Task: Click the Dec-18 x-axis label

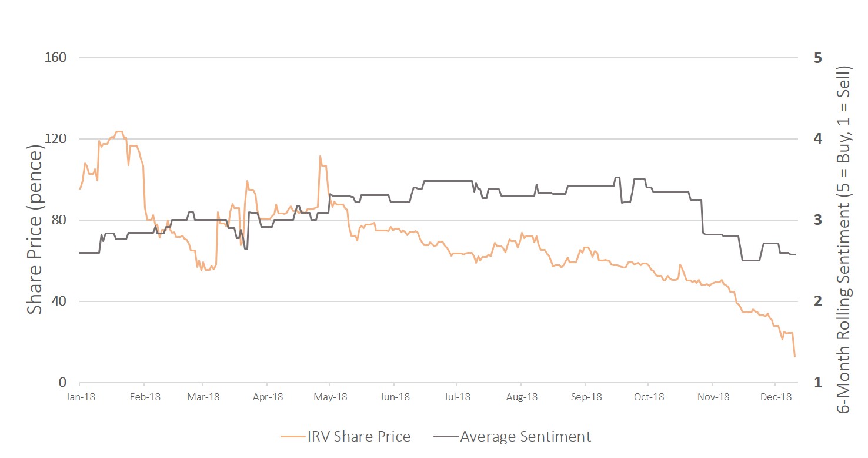Action: (776, 397)
